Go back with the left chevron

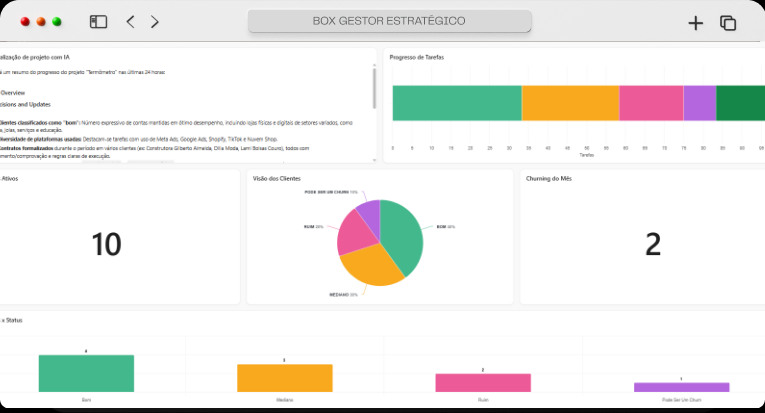coord(130,21)
